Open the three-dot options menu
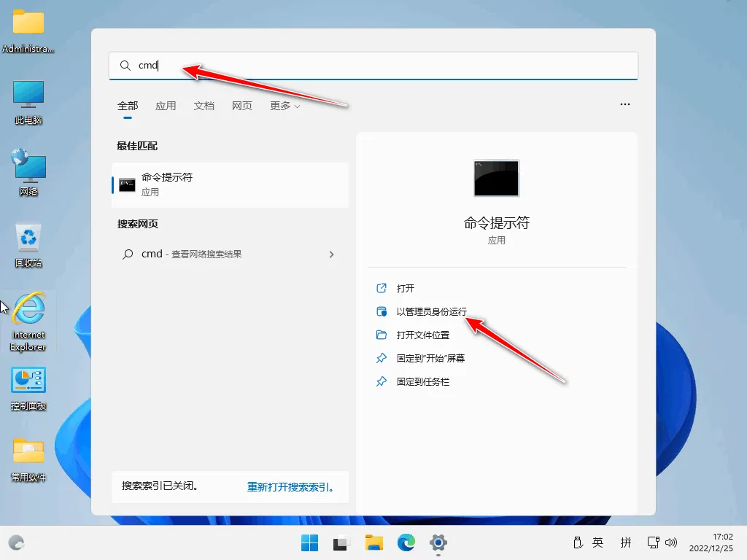Screen dimensions: 747x560 pyautogui.click(x=624, y=104)
